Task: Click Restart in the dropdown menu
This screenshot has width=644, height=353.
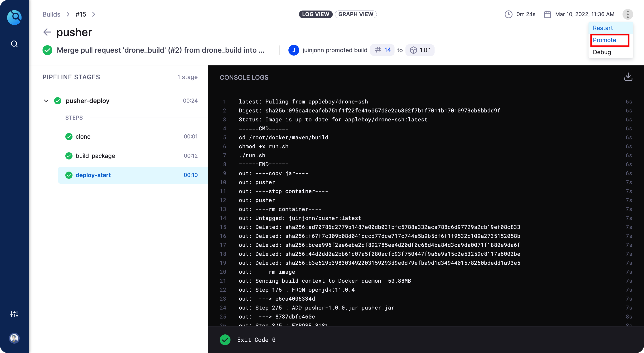Action: coord(603,28)
